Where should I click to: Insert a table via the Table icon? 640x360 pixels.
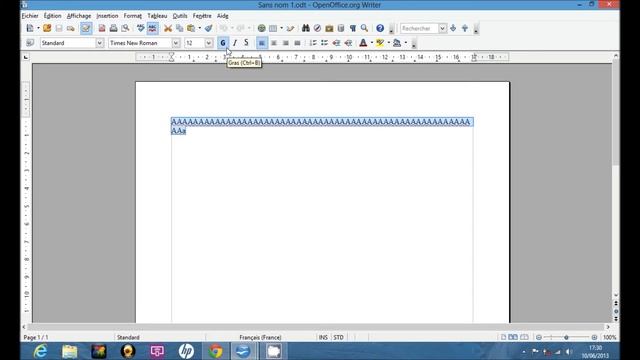273,28
